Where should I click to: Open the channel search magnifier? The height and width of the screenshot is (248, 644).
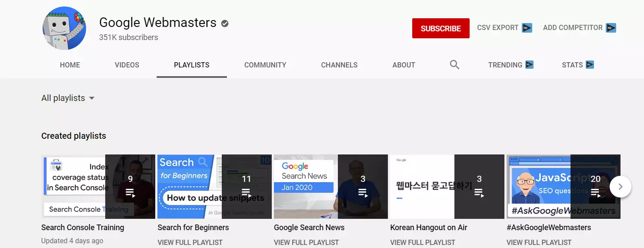pyautogui.click(x=454, y=65)
